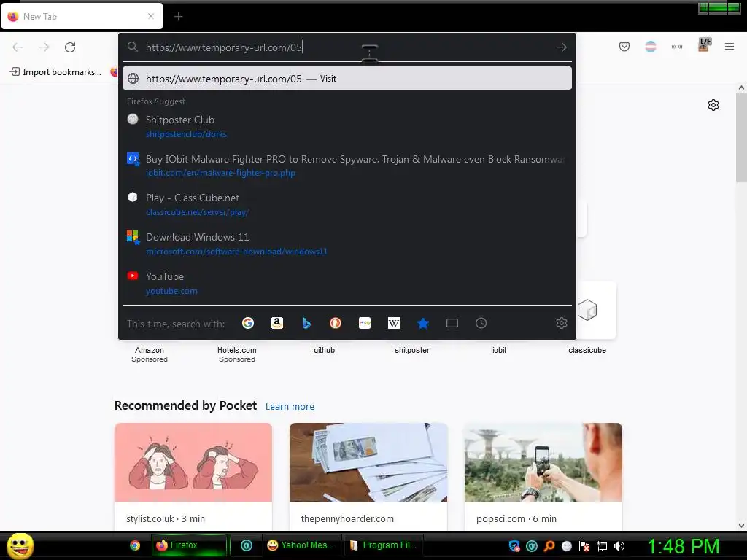Select the New Tab tab
The width and height of the screenshot is (747, 560).
(82, 16)
